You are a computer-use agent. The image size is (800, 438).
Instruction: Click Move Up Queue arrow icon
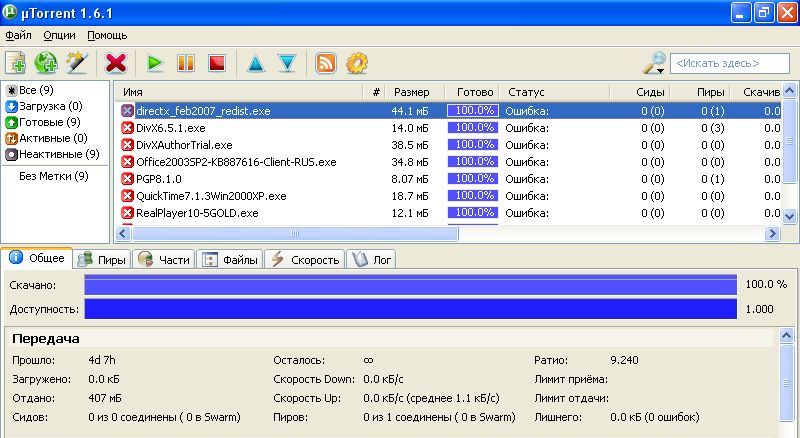256,63
